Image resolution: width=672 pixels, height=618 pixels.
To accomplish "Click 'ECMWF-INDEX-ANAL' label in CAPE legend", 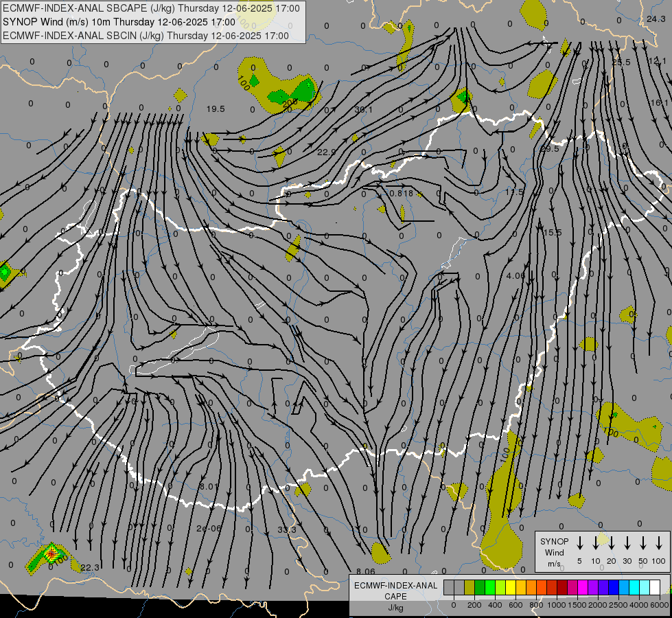I will tap(395, 586).
